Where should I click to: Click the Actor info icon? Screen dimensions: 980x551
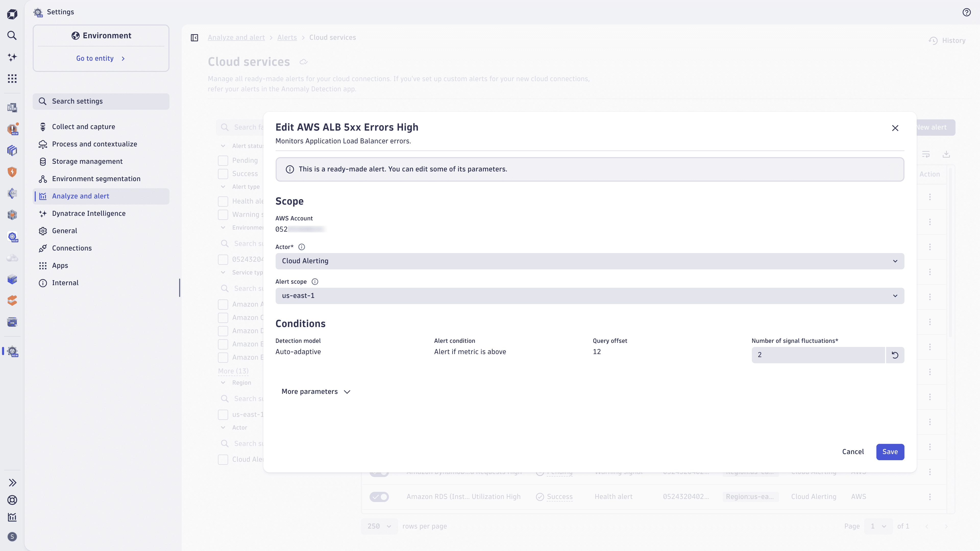pos(302,247)
